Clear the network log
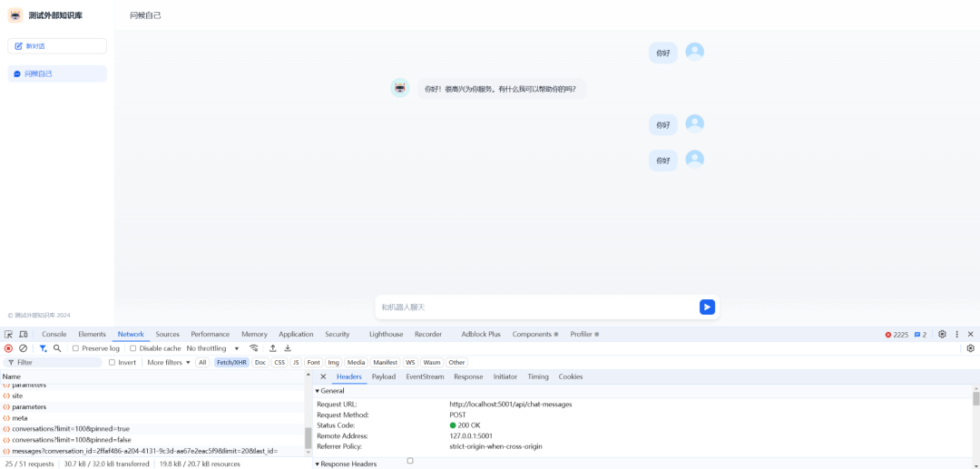980x469 pixels. pos(23,348)
